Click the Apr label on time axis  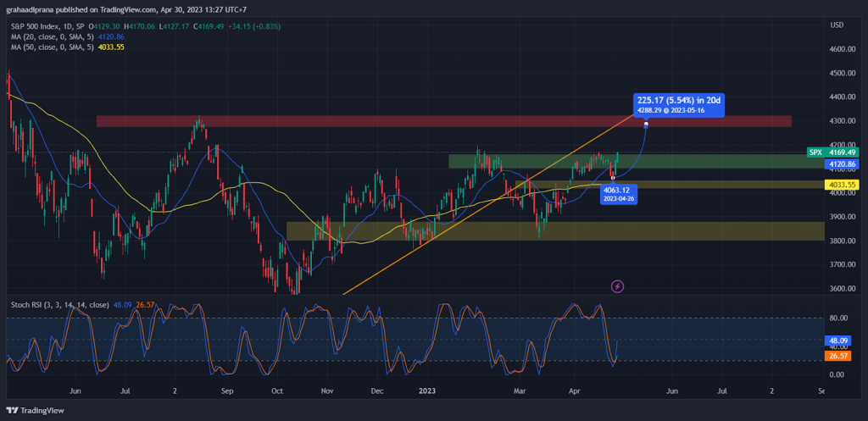coord(576,391)
